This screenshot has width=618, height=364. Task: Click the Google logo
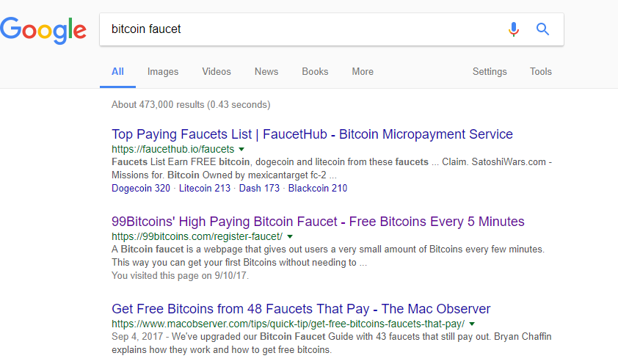coord(43,30)
